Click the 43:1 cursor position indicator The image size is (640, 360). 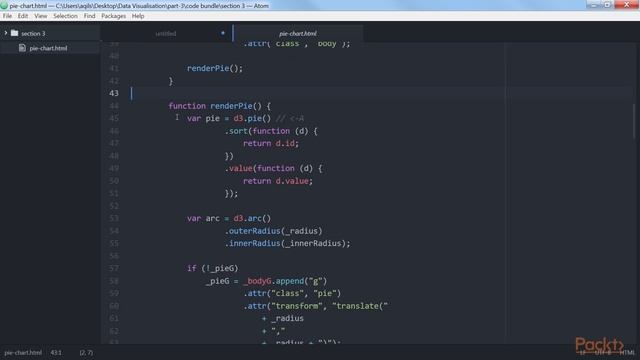(x=56, y=352)
